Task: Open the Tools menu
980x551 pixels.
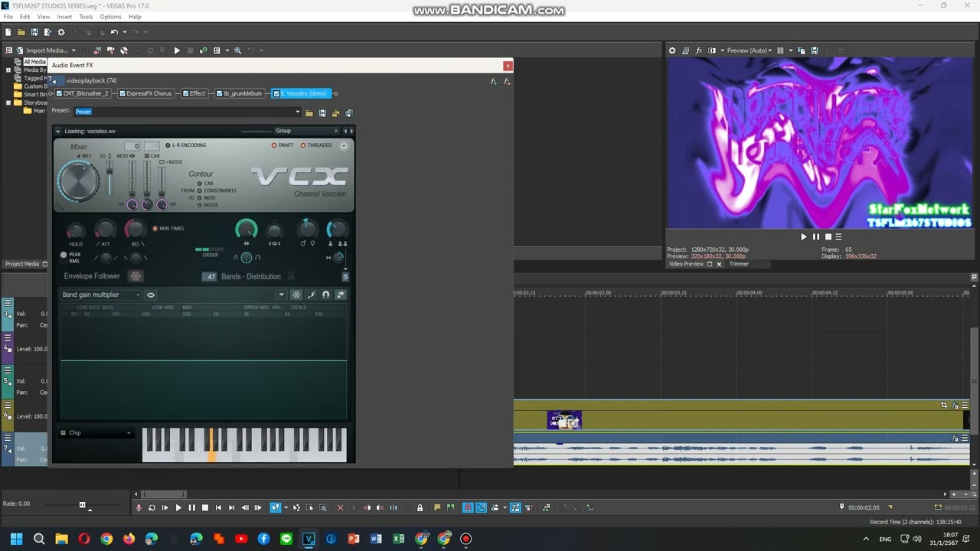Action: coord(86,17)
